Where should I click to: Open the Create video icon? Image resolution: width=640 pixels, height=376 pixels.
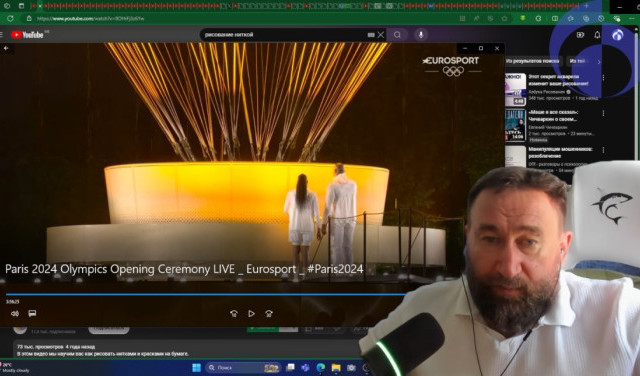click(580, 35)
